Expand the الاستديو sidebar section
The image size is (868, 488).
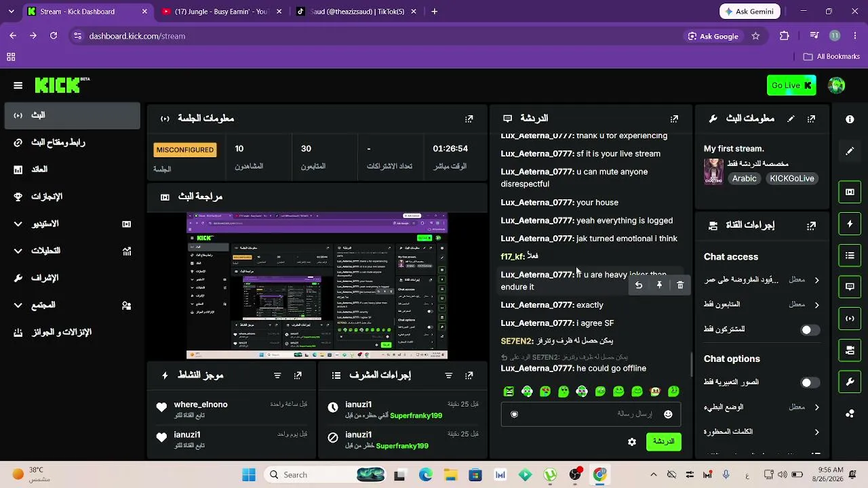click(x=72, y=224)
